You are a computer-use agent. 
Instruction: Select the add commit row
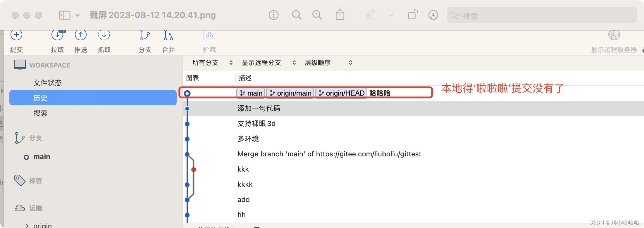(414, 200)
